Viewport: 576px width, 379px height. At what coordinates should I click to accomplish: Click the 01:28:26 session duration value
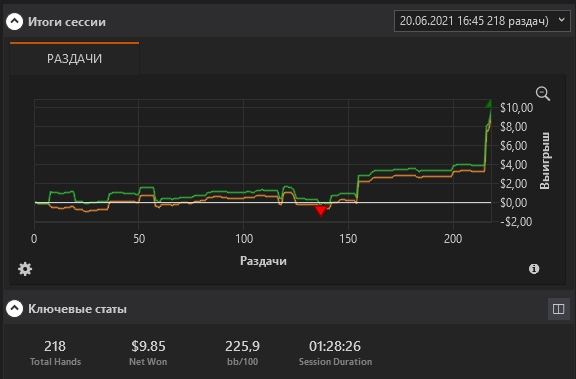click(335, 346)
